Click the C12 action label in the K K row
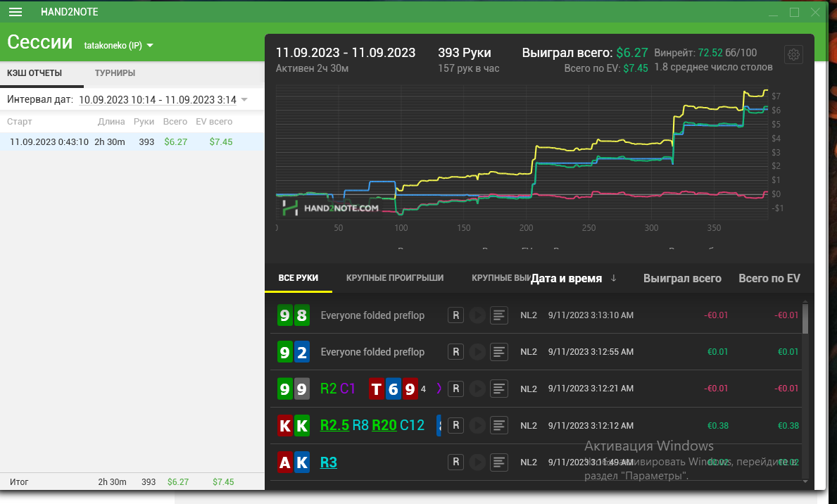The image size is (837, 504). [412, 425]
